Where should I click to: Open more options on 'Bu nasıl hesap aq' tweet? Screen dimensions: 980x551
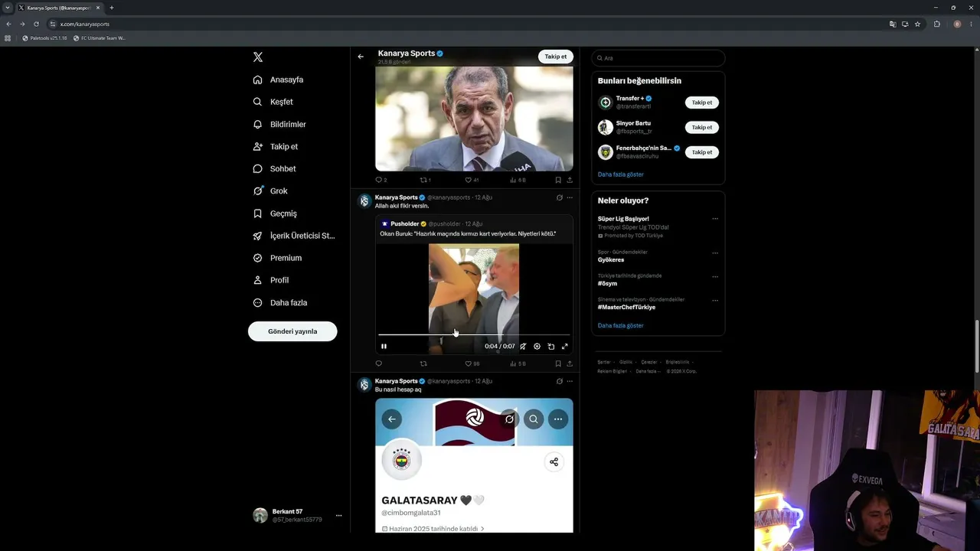click(x=570, y=381)
